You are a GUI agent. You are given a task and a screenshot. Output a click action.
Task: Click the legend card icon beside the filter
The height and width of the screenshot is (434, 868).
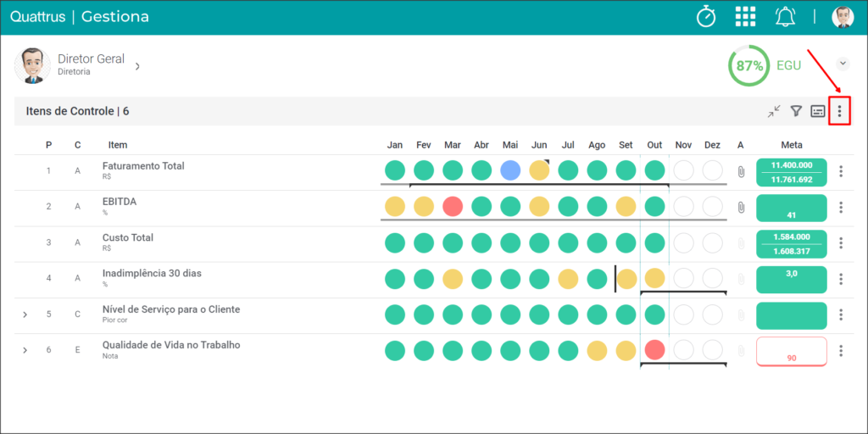(x=818, y=111)
